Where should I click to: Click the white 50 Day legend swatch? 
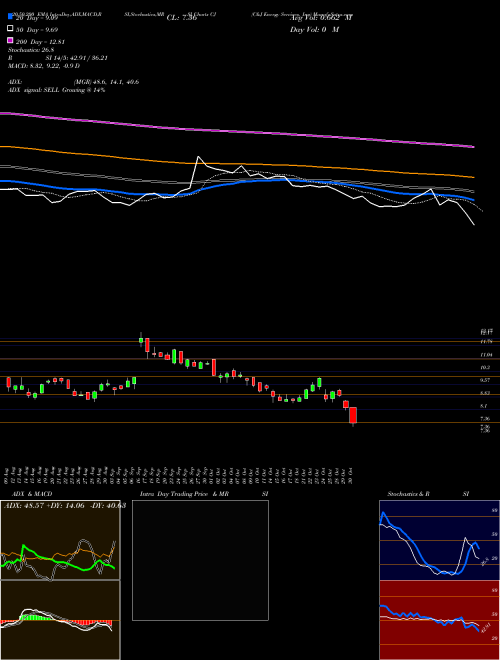(10, 29)
